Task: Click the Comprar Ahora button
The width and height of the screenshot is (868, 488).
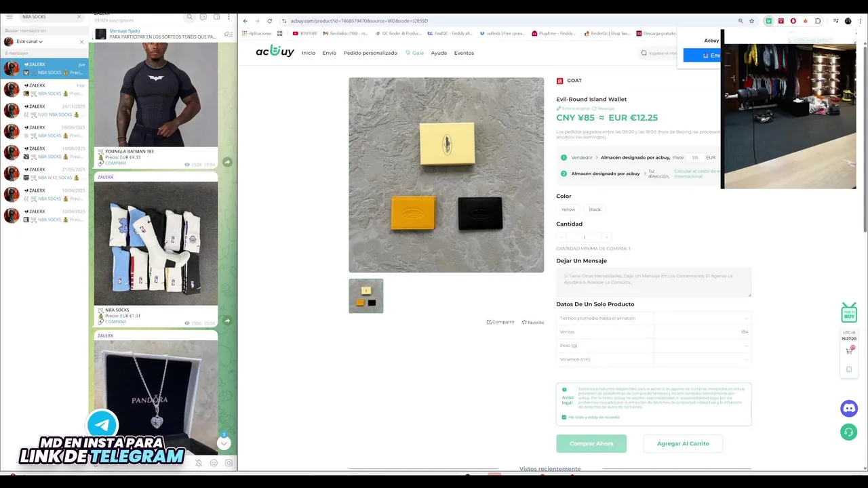Action: 591,443
